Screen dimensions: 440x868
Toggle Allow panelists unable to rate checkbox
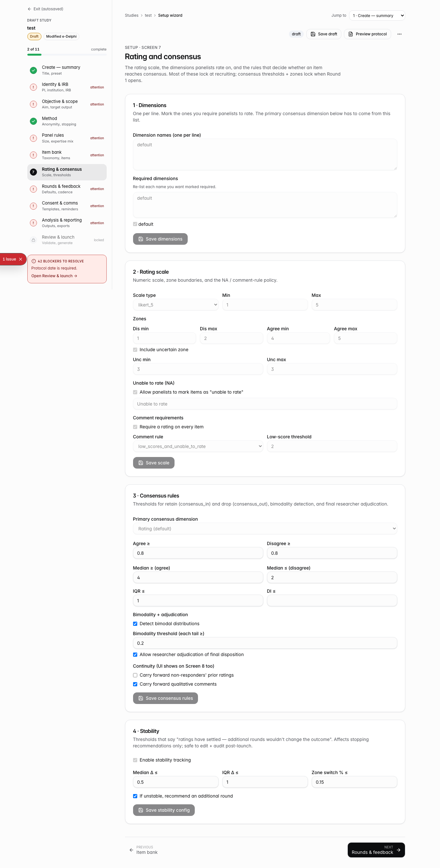point(135,392)
